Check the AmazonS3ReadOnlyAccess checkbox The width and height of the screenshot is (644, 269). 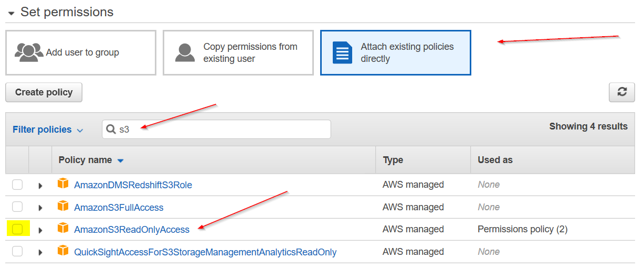18,229
